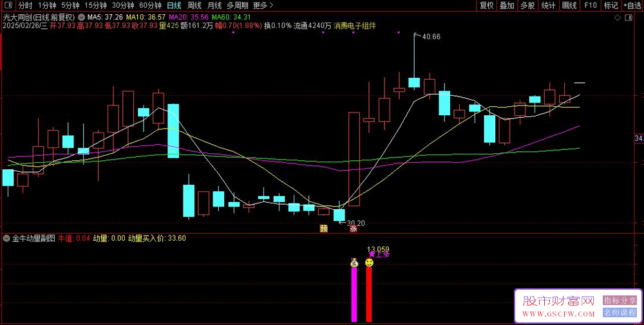The image size is (644, 325).
Task: Expand the 光大同创 main chart indicator dropdown
Action: pos(81,17)
